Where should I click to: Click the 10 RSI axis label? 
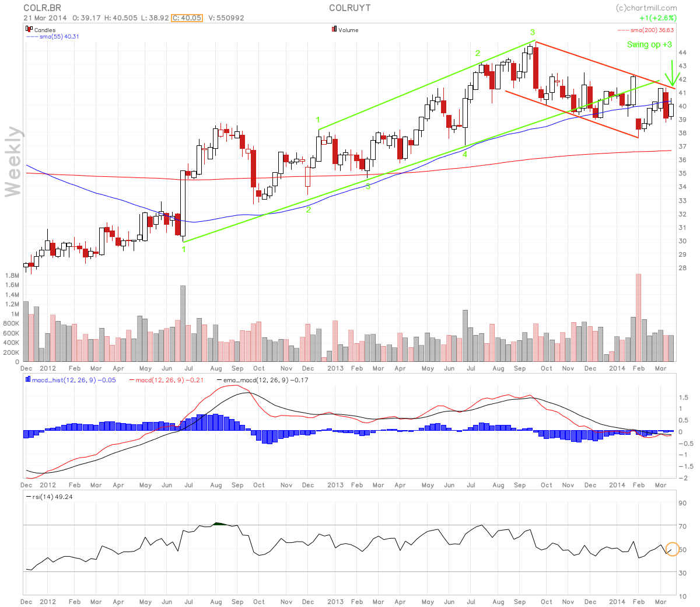tap(682, 596)
